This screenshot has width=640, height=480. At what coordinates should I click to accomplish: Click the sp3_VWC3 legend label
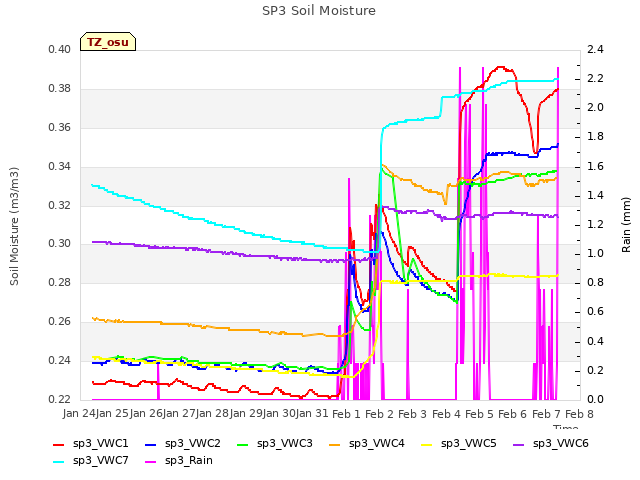click(284, 444)
